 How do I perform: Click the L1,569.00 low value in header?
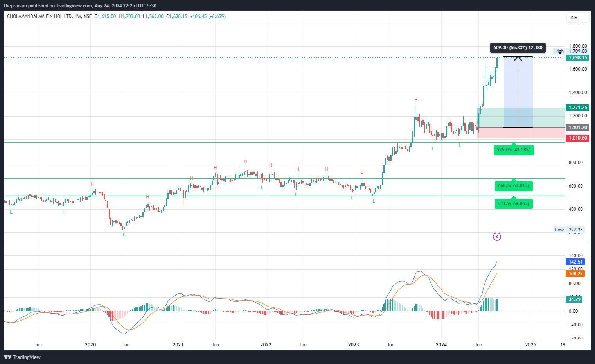tap(153, 16)
